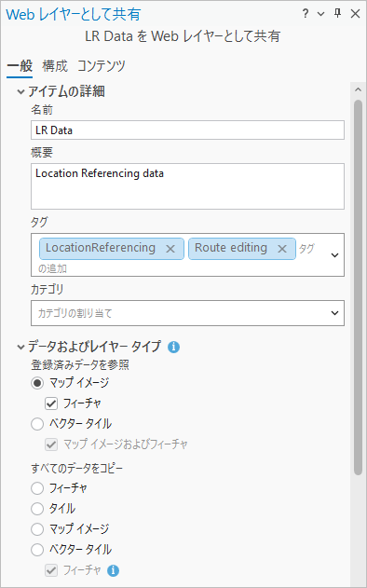The height and width of the screenshot is (588, 367).
Task: Toggle フィーチャ checkbox under registered マップ イメージ
Action: 51,403
